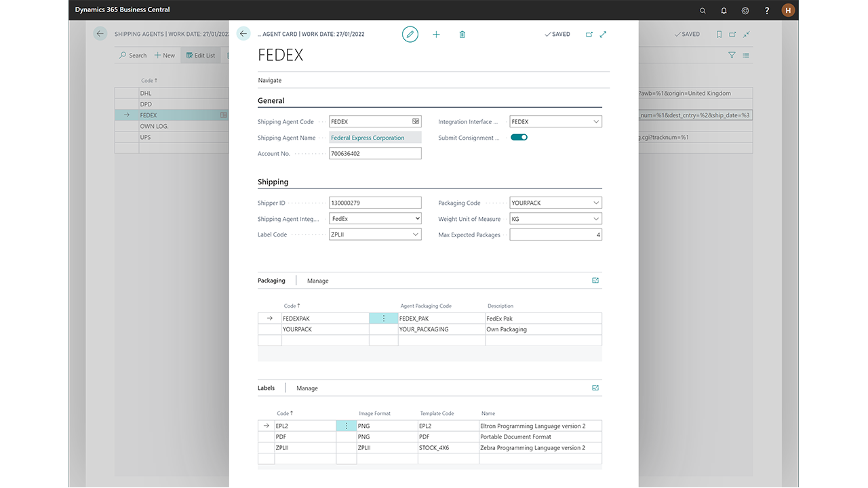This screenshot has height=488, width=868.
Task: Open notifications bell icon
Action: click(724, 10)
